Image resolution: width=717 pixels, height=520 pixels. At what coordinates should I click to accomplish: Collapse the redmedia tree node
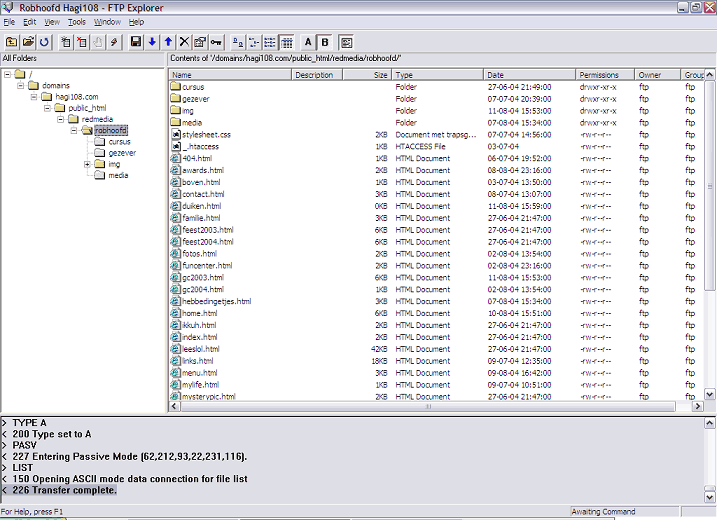tap(60, 119)
